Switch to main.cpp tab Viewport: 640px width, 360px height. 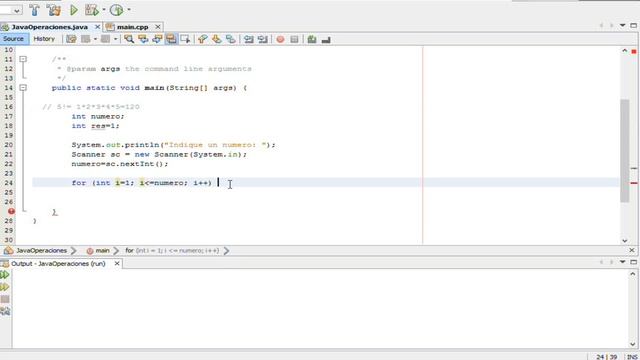[x=132, y=27]
